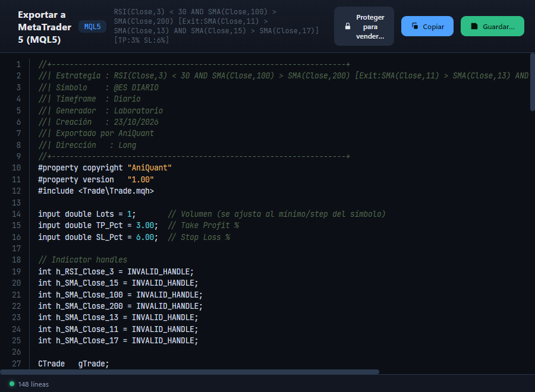Click code line "input double Lots = 1;"
Image resolution: width=535 pixels, height=392 pixels.
[87, 214]
